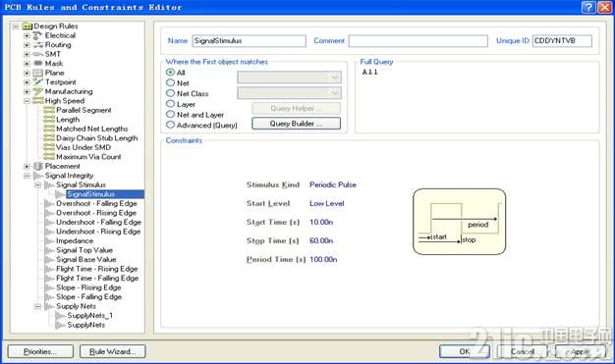Click the Vias Under SMD rule icon
The width and height of the screenshot is (615, 364).
(49, 148)
